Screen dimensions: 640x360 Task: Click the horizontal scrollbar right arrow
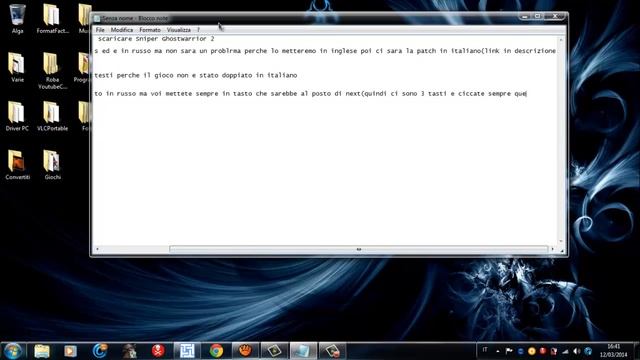[552, 249]
